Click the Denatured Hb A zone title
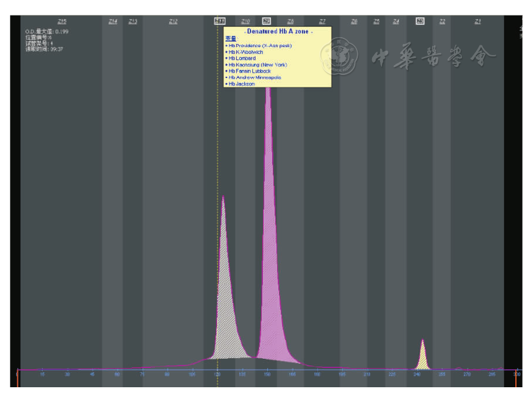 coord(278,31)
